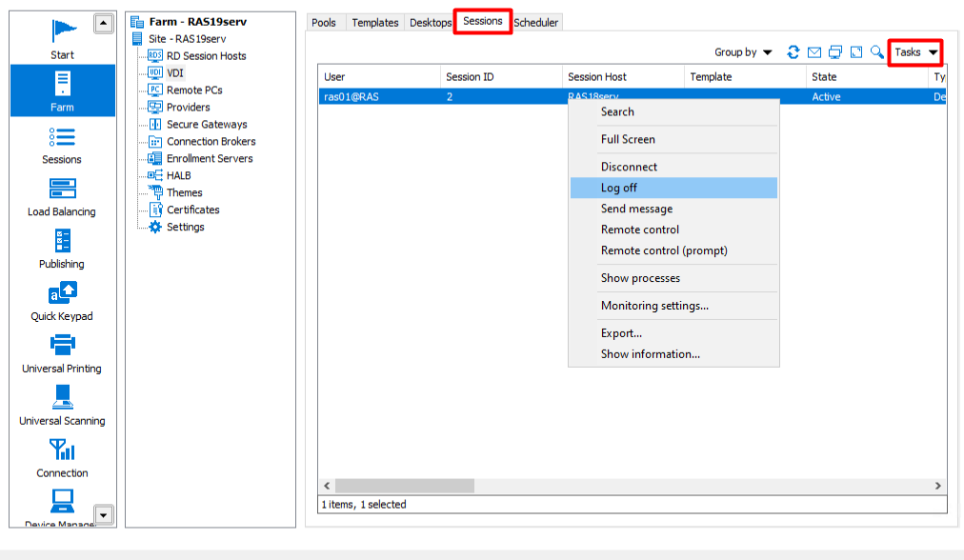Click the Full Screen toolbar icon
Image resolution: width=964 pixels, height=560 pixels.
[856, 52]
